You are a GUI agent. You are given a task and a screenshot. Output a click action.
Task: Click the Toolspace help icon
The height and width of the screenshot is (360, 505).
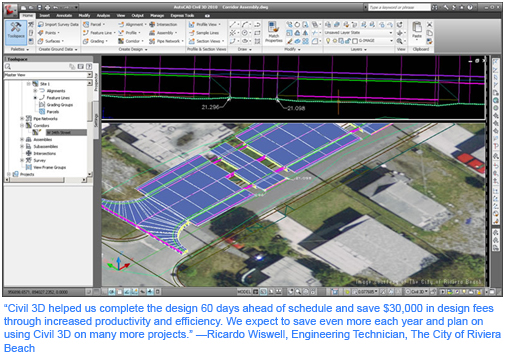(x=89, y=67)
